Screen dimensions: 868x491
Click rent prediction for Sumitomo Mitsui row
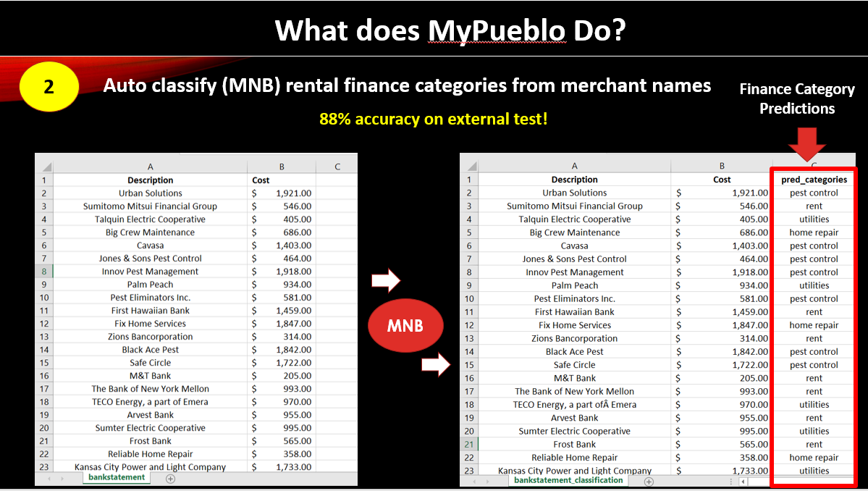(x=814, y=206)
